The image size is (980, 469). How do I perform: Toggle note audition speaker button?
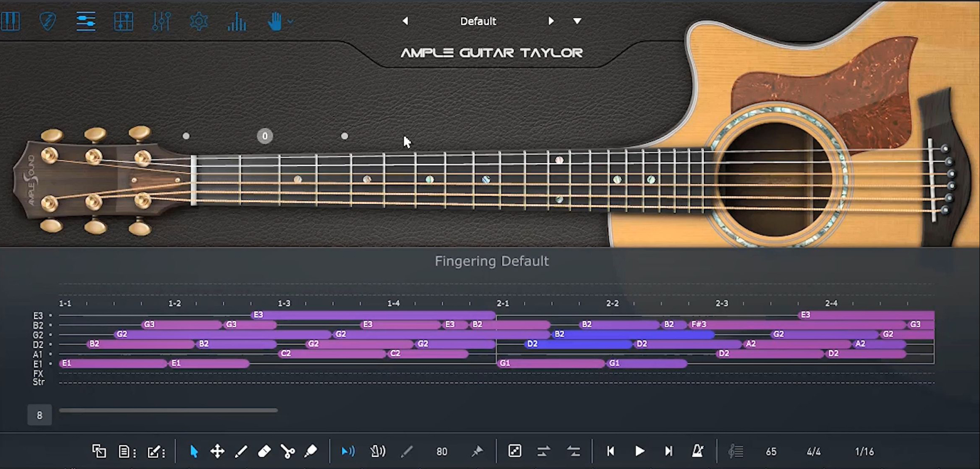348,452
